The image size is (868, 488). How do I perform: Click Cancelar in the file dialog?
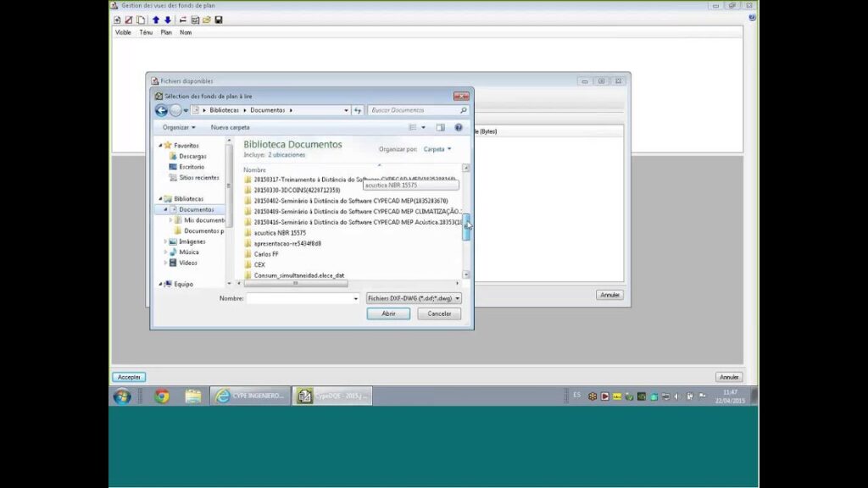[x=439, y=313]
